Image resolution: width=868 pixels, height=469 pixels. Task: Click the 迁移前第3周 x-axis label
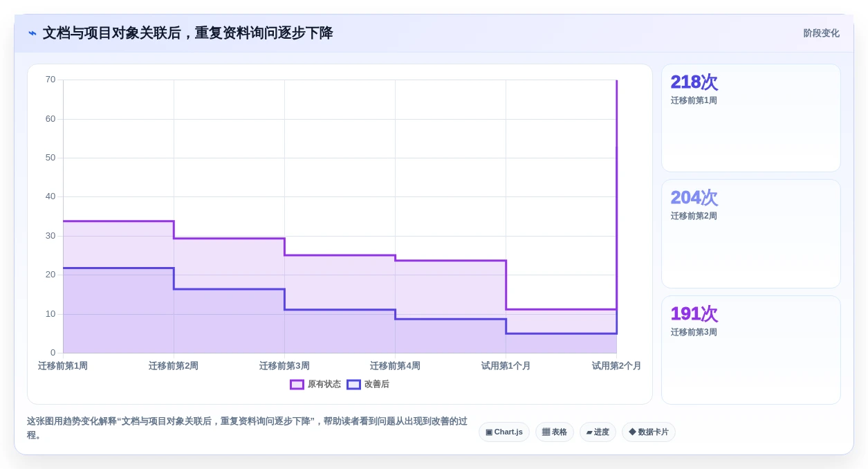coord(284,366)
